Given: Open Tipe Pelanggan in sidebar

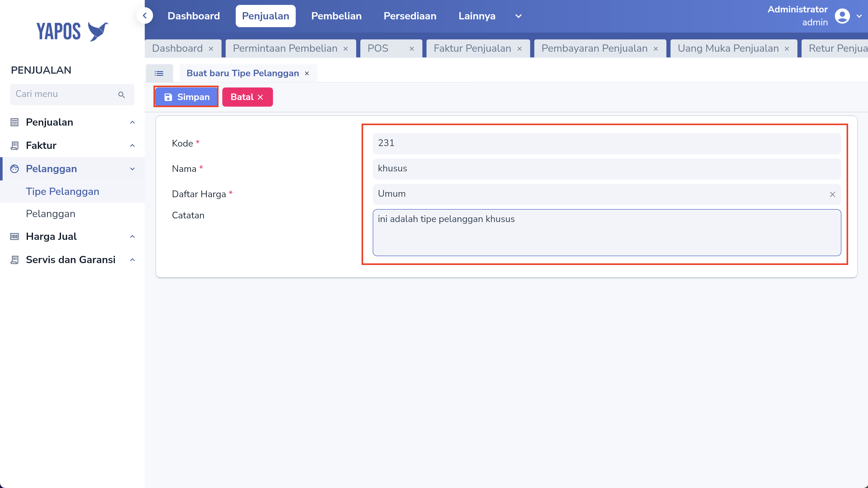Looking at the screenshot, I should pyautogui.click(x=63, y=192).
